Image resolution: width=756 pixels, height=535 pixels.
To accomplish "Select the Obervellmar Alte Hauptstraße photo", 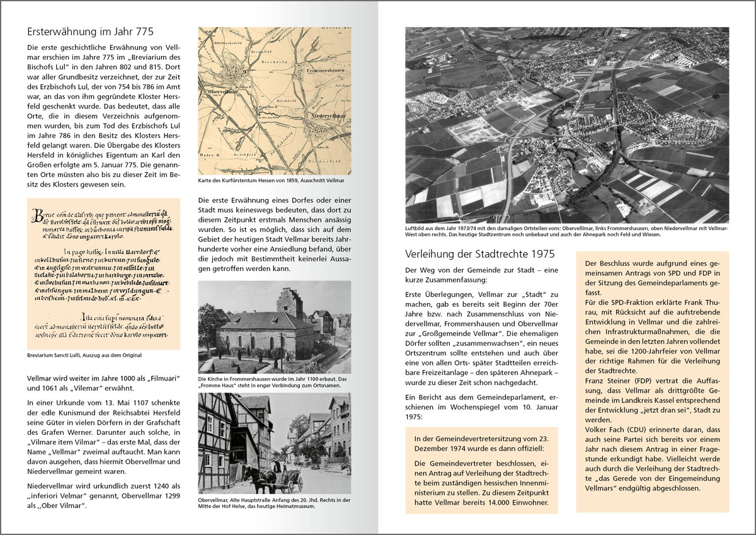I will point(275,444).
